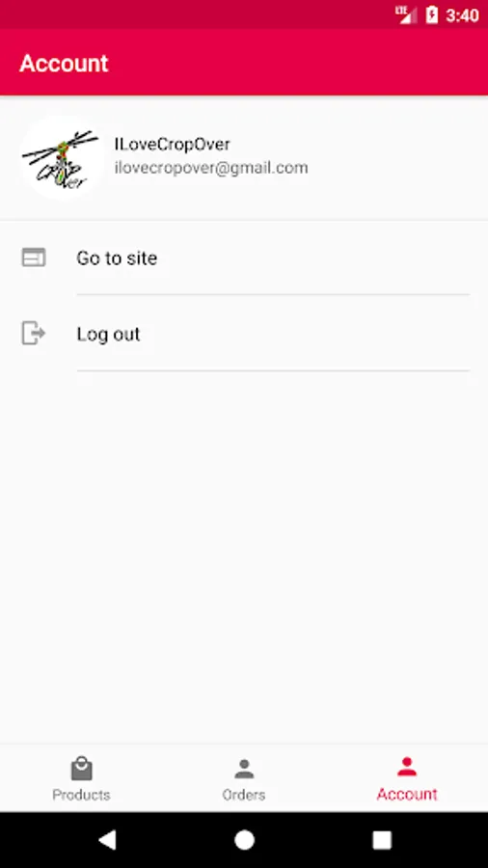Click the ILoveCropOver account name
This screenshot has width=488, height=868.
point(172,145)
